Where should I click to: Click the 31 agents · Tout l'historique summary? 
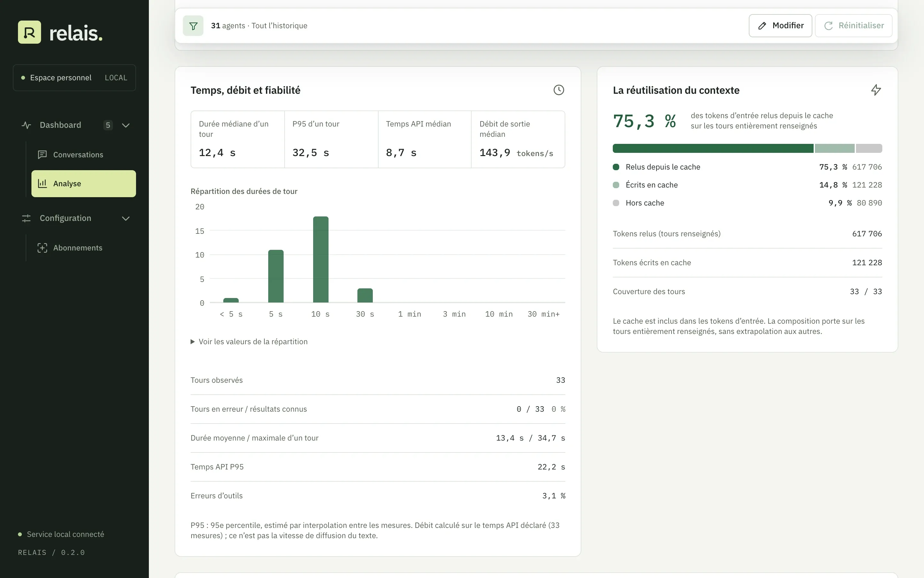pos(259,26)
